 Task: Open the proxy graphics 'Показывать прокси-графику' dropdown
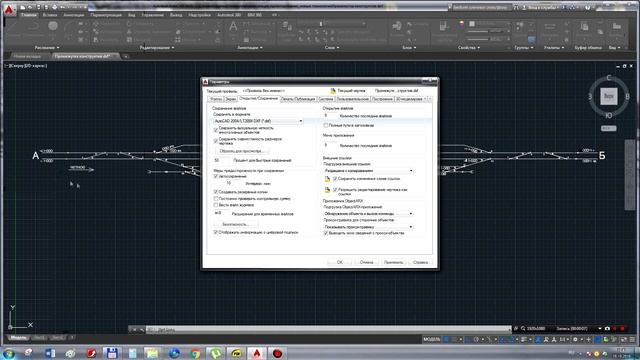coord(368,227)
